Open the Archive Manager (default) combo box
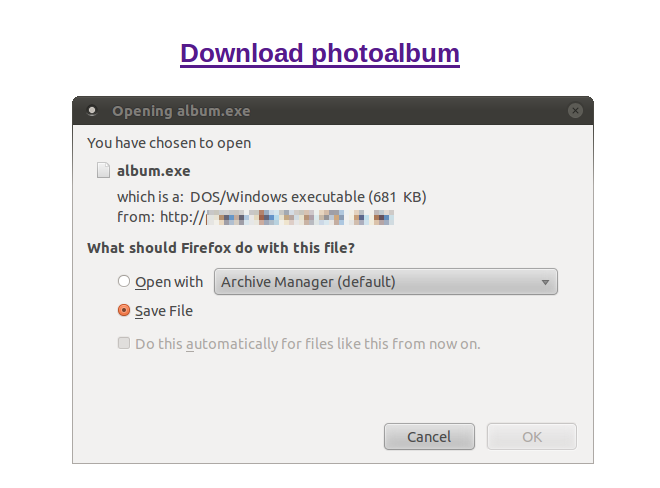660x488 pixels. tap(386, 282)
